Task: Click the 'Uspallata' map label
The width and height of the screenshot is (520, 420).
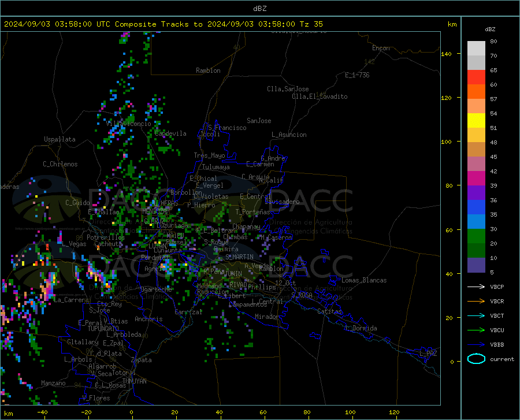Action: 60,139
